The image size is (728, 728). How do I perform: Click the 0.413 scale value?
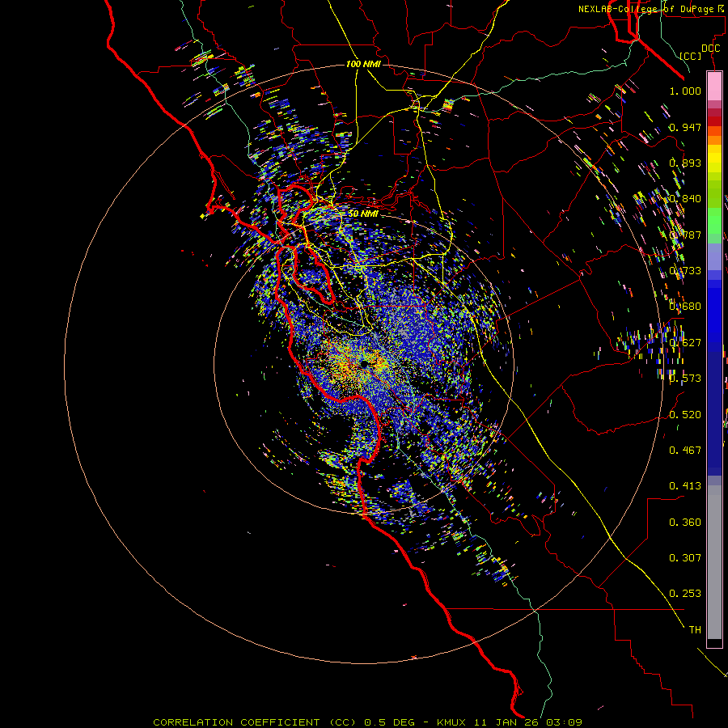click(685, 486)
